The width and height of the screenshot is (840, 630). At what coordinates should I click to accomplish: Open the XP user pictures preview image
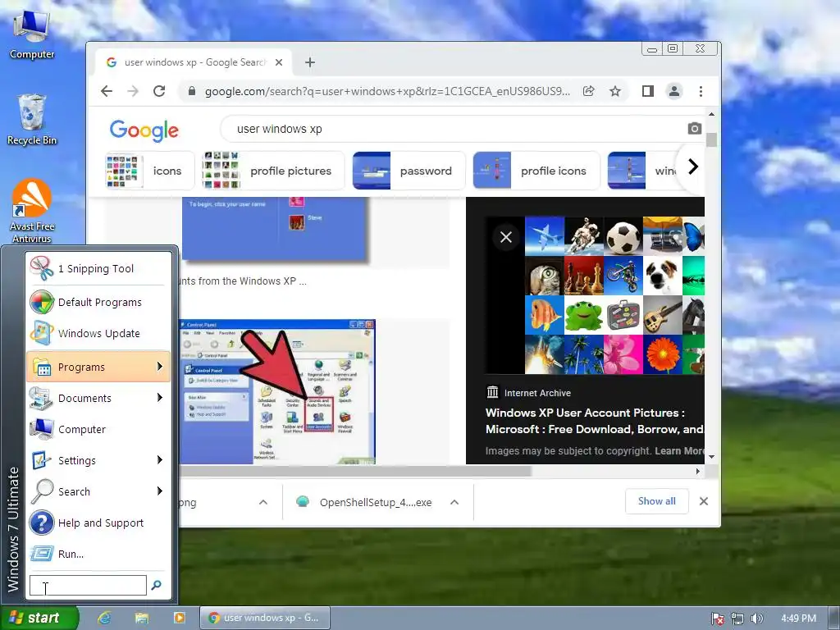click(614, 294)
